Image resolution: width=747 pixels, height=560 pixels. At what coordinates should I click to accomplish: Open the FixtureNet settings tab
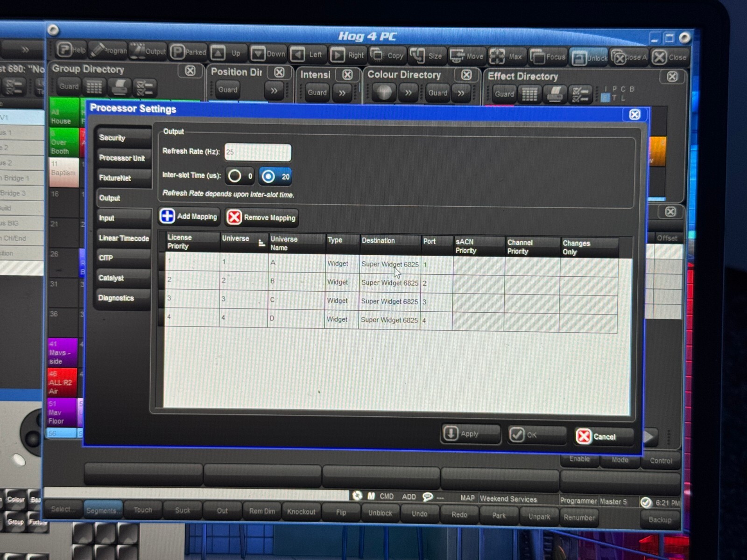(123, 178)
